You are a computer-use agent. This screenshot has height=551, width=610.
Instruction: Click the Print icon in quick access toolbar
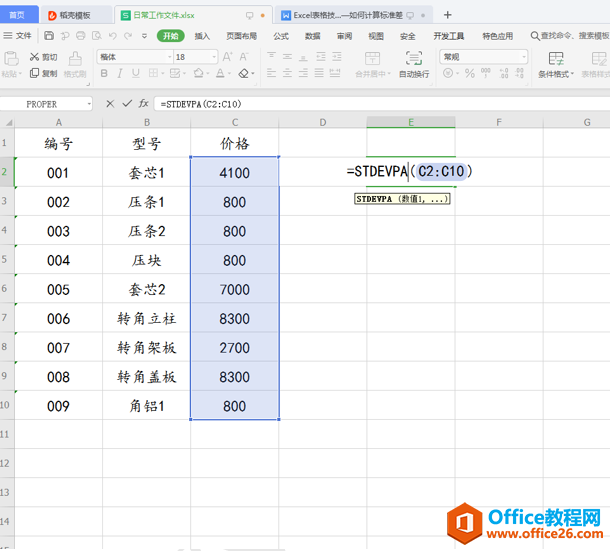[81, 36]
